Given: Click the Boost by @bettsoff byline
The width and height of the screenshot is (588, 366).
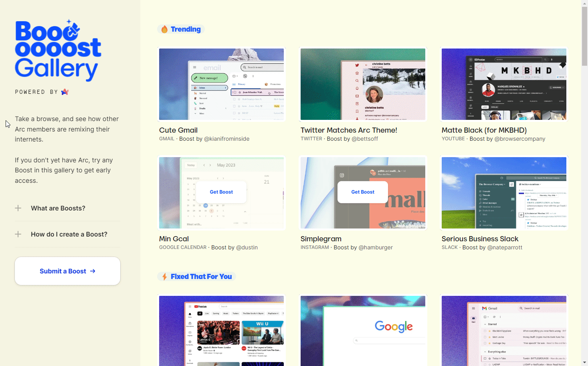Looking at the screenshot, I should (x=352, y=139).
